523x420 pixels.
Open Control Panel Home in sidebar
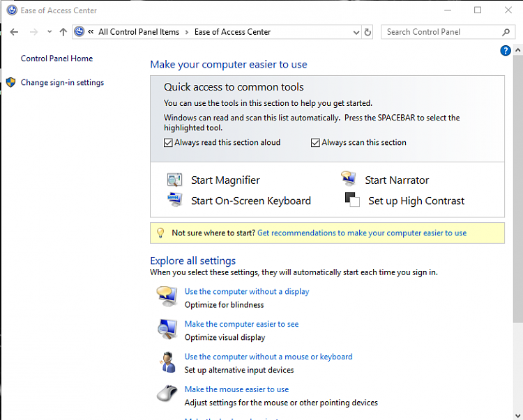pyautogui.click(x=56, y=59)
